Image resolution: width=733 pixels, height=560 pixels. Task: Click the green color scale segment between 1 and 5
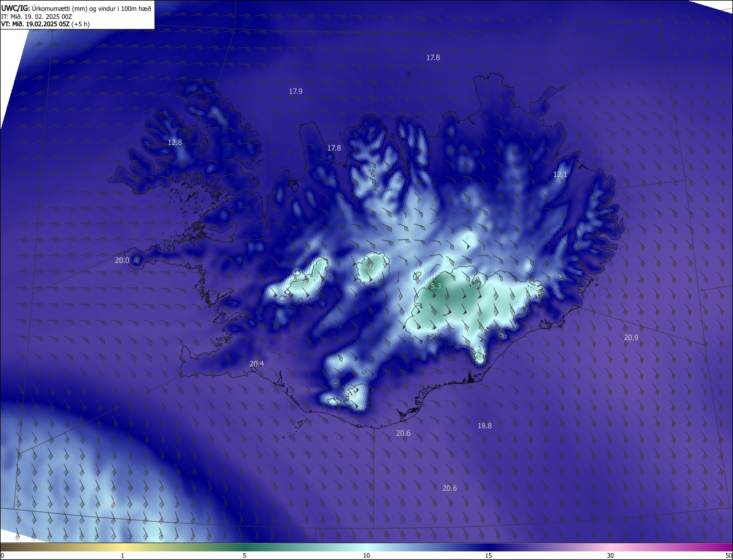pyautogui.click(x=183, y=547)
